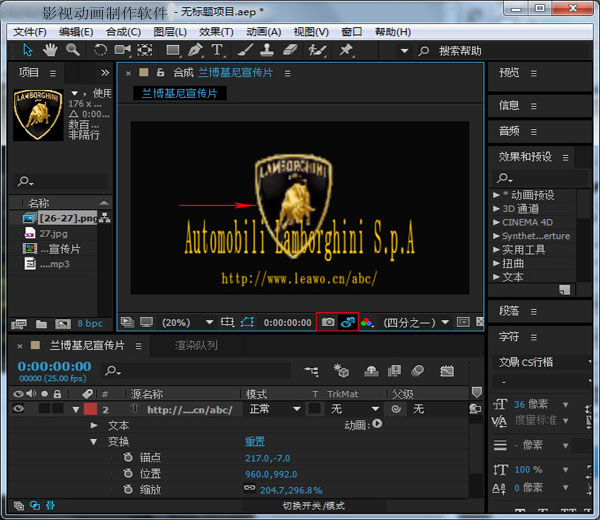Expand the 动画预设 effects category

[x=496, y=195]
